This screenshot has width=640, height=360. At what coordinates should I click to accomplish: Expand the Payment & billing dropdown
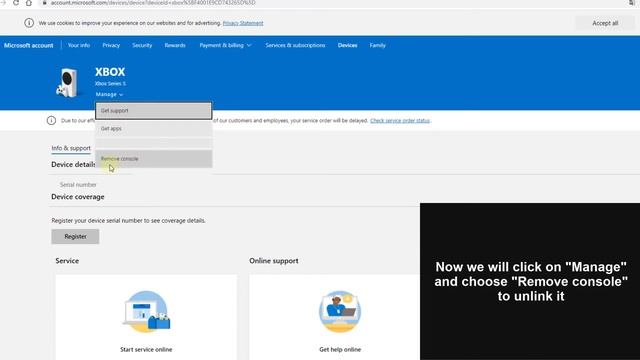225,45
